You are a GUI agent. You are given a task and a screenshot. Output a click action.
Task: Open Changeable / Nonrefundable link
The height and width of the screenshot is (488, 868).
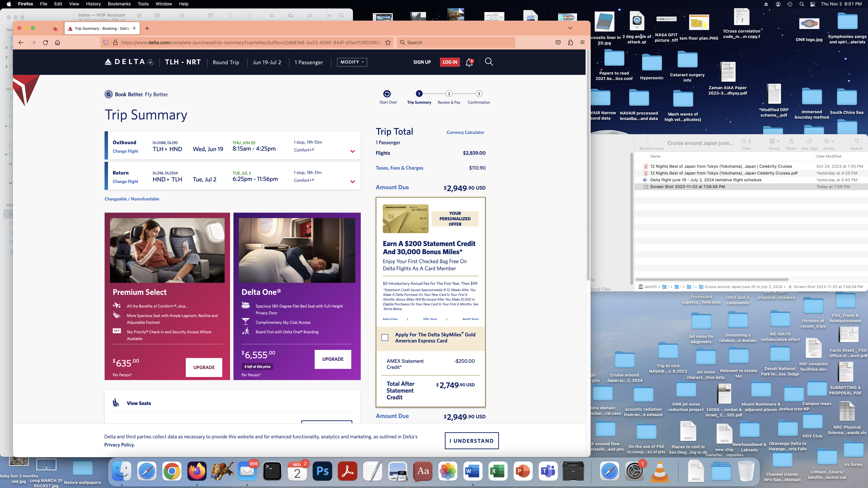click(x=132, y=199)
